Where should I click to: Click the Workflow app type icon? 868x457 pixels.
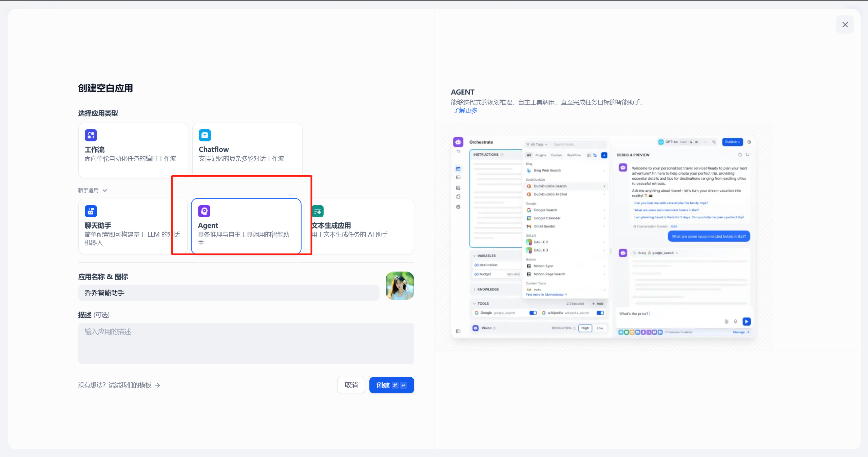point(91,135)
